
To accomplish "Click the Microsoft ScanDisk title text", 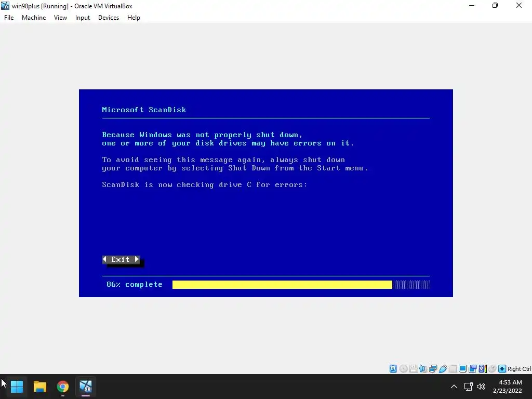I will pyautogui.click(x=144, y=110).
